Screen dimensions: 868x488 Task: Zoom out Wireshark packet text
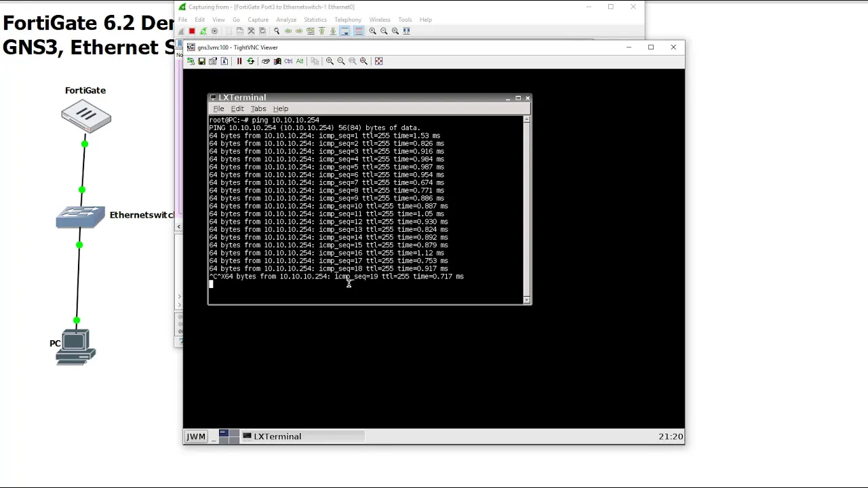pos(384,31)
